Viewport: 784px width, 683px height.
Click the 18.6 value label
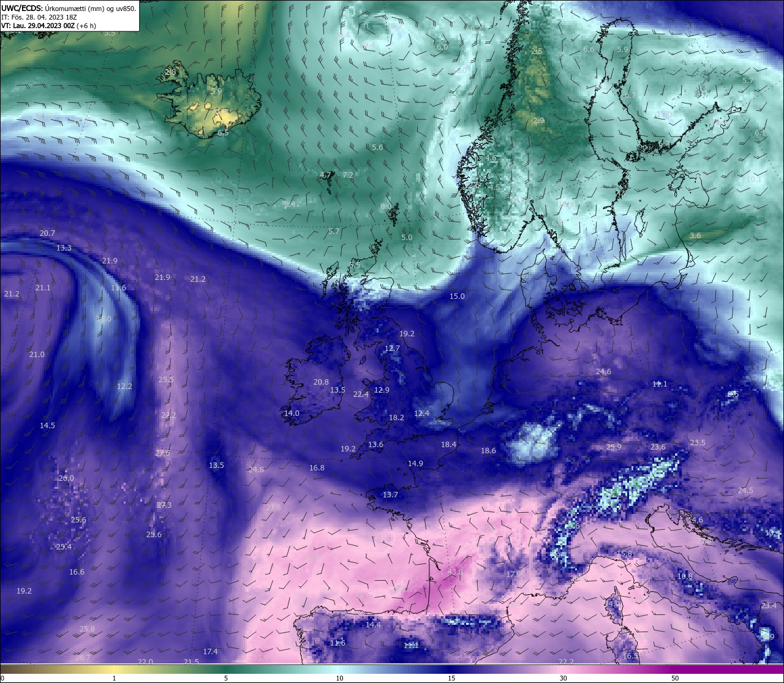click(x=488, y=450)
